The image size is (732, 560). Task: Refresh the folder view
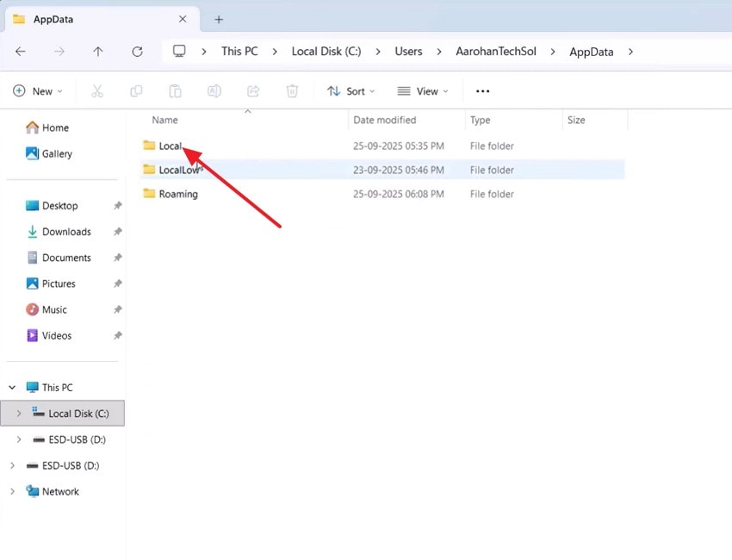pyautogui.click(x=137, y=51)
